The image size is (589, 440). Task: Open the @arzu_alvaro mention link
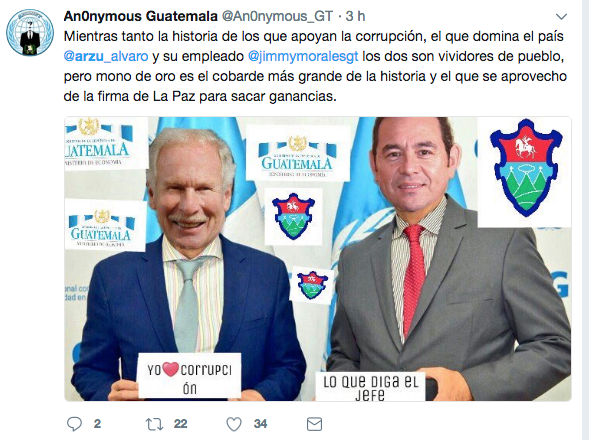(106, 56)
